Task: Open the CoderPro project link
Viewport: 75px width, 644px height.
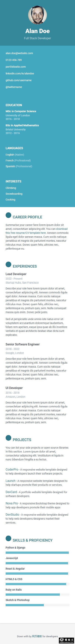Action: pyautogui.click(x=12, y=469)
